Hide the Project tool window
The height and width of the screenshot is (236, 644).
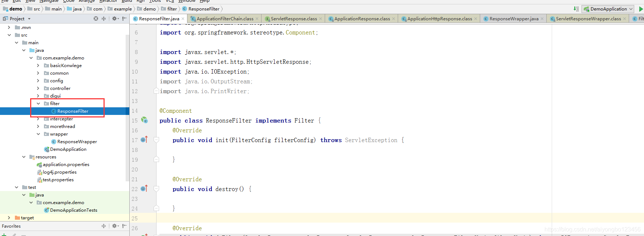pyautogui.click(x=125, y=18)
